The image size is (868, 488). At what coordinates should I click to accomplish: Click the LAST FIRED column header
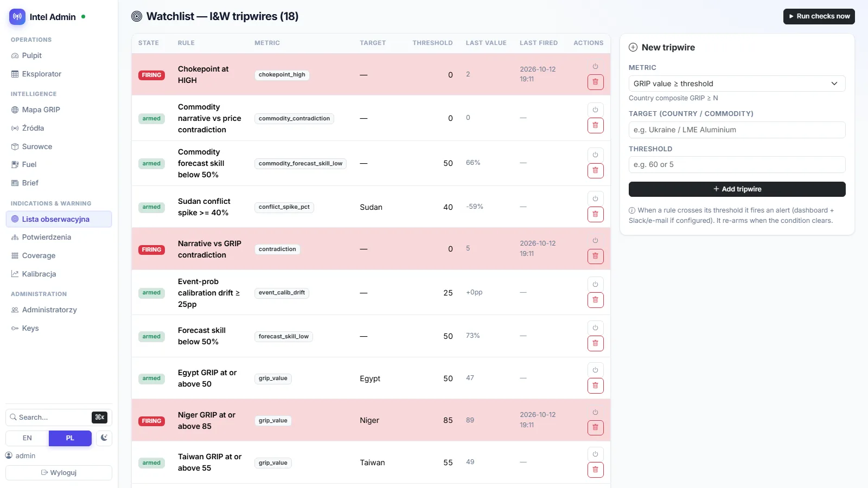point(539,43)
